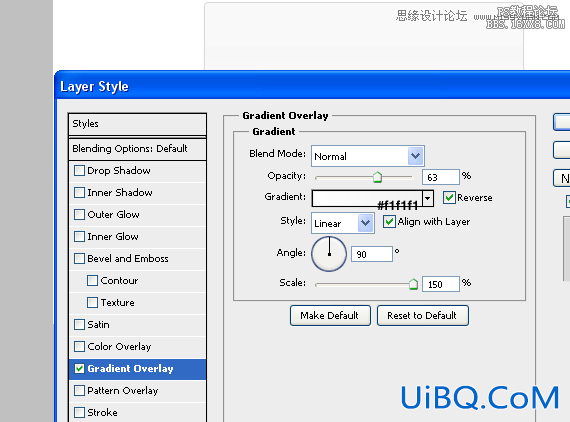This screenshot has width=570, height=422.
Task: Uncheck the Gradient Overlay checkbox
Action: click(79, 369)
